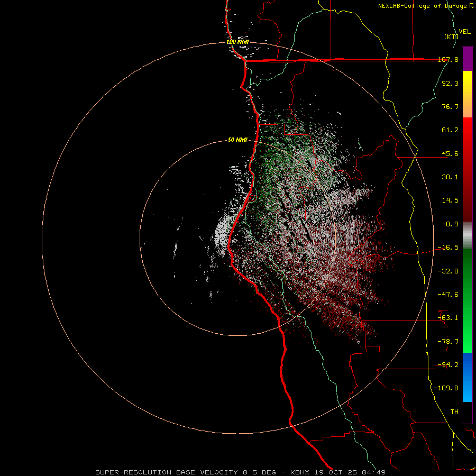Image resolution: width=476 pixels, height=476 pixels.
Task: Click the 30.1 velocity scale value
Action: tap(450, 177)
